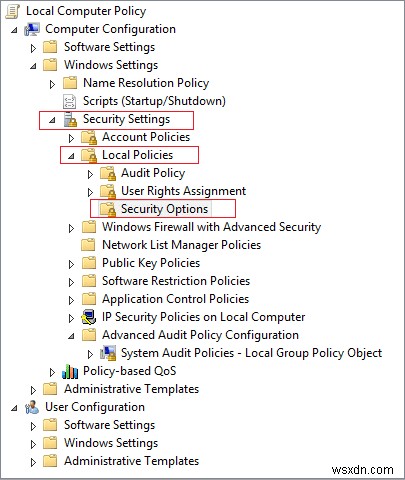
Task: Select the Account Policies label
Action: coord(146,137)
